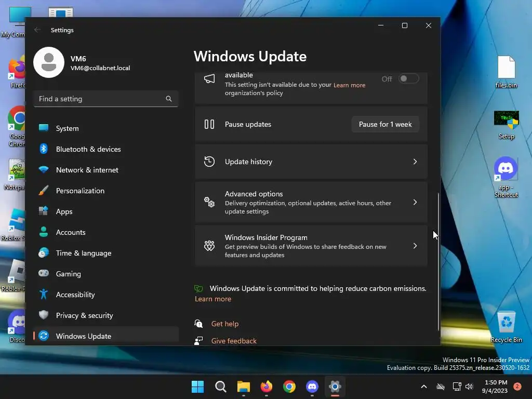
Task: Toggle the get latest updates switch
Action: click(x=408, y=79)
